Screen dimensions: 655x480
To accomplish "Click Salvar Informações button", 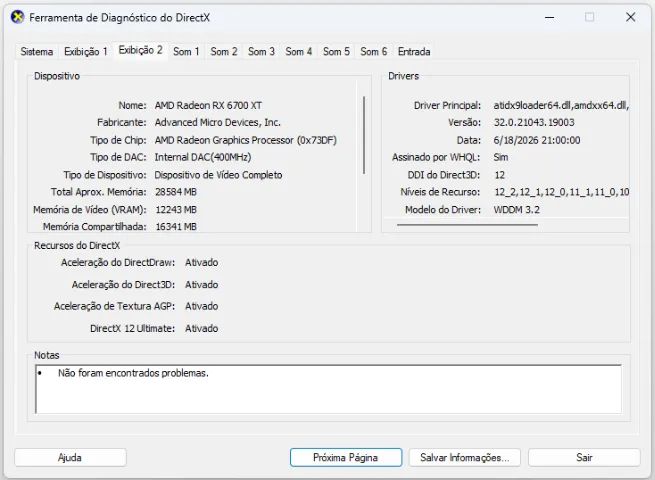I will click(x=465, y=457).
